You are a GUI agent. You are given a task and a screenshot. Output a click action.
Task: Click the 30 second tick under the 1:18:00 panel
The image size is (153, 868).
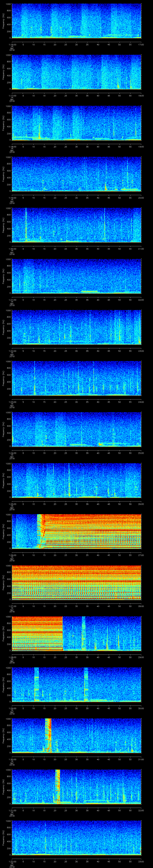[76, 147]
